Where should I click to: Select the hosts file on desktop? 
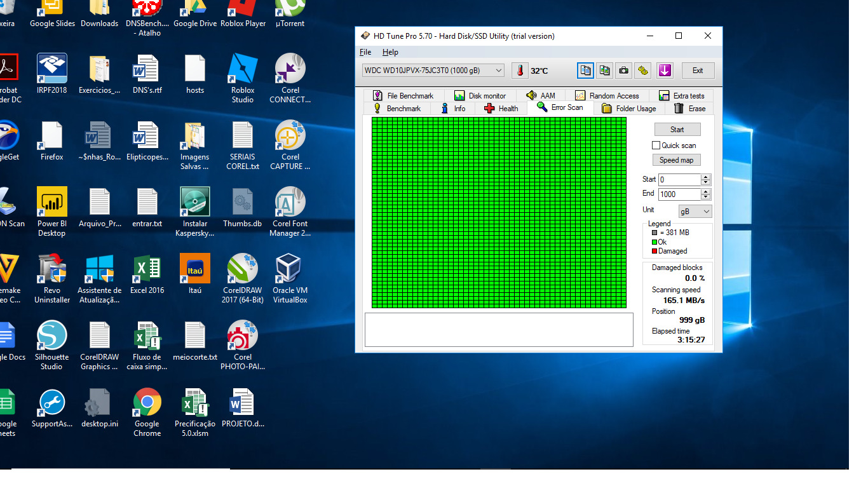[195, 74]
